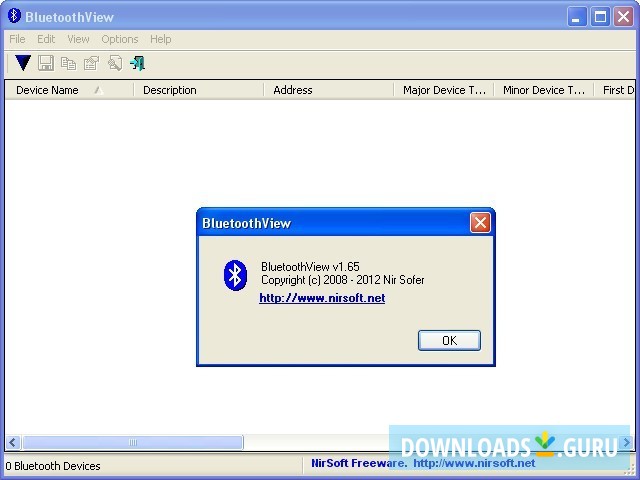The height and width of the screenshot is (480, 640).
Task: Click the Properties toolbar icon
Action: pos(91,63)
